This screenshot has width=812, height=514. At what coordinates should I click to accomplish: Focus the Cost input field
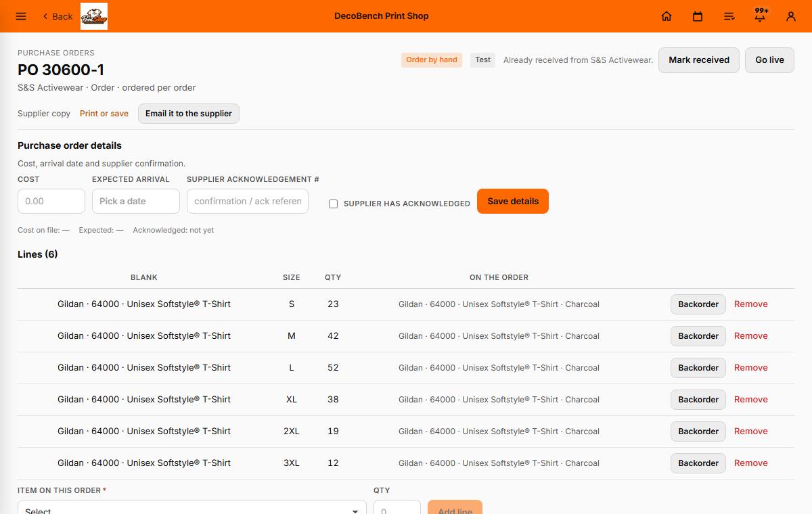pyautogui.click(x=51, y=202)
